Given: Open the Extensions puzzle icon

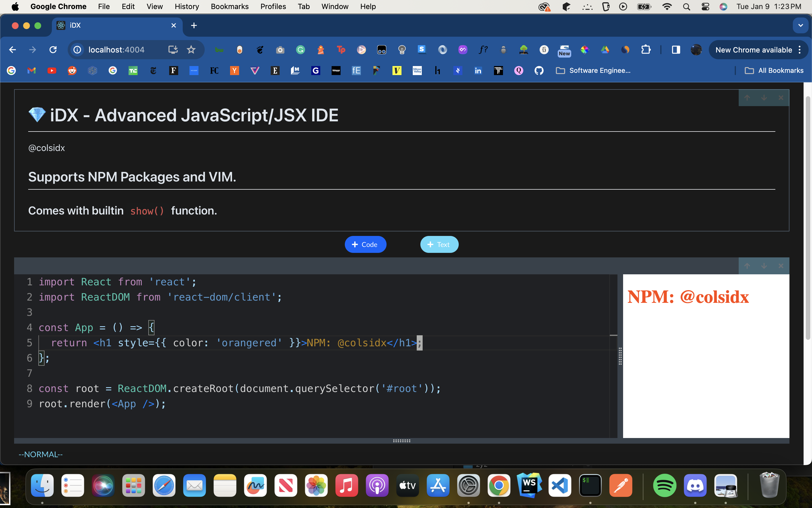Looking at the screenshot, I should click(646, 50).
